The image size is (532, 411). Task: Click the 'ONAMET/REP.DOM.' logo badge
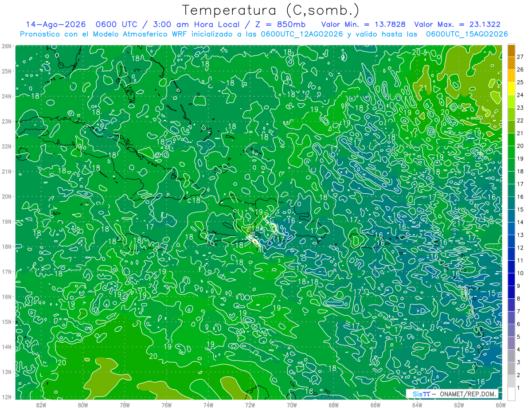pyautogui.click(x=452, y=394)
